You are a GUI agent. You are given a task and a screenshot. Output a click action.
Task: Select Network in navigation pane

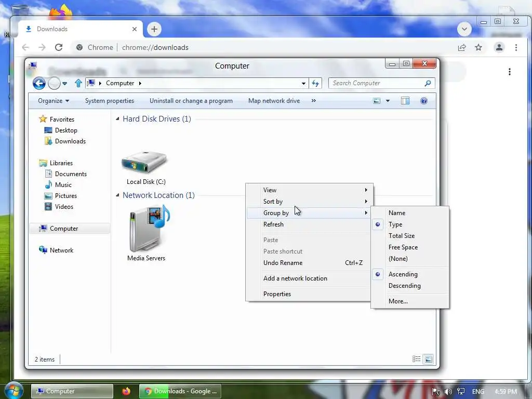[x=61, y=250]
